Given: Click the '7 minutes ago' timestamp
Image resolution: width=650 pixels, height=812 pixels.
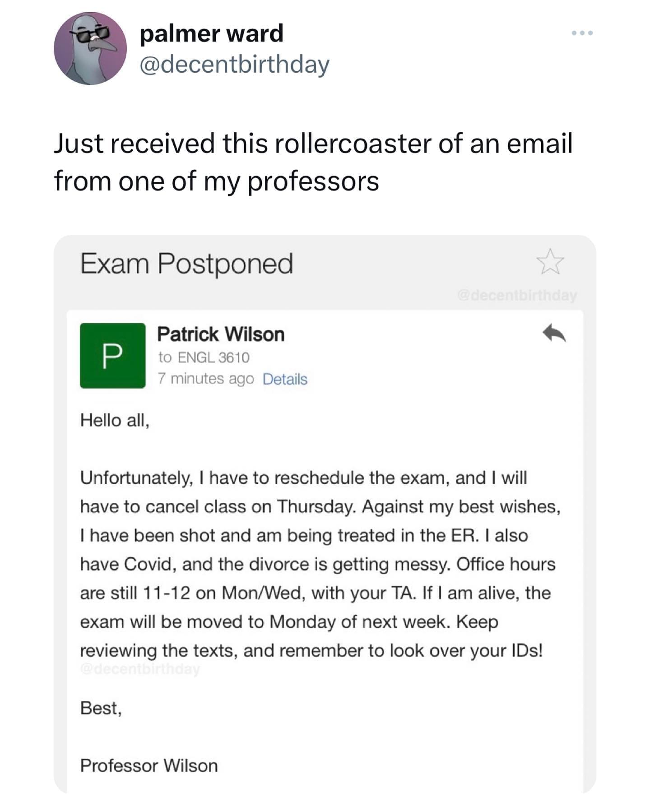Looking at the screenshot, I should pos(206,379).
